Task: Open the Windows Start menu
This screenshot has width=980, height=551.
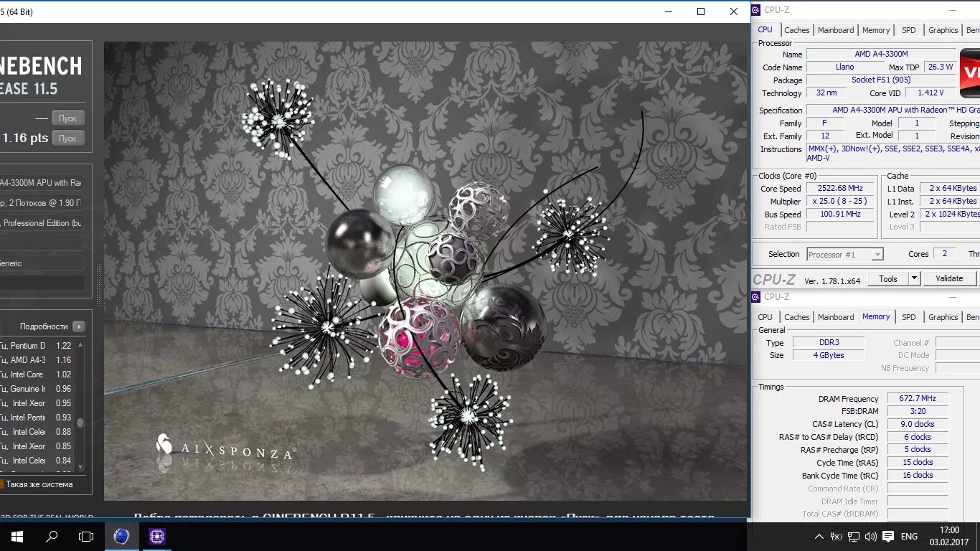Action: click(17, 536)
